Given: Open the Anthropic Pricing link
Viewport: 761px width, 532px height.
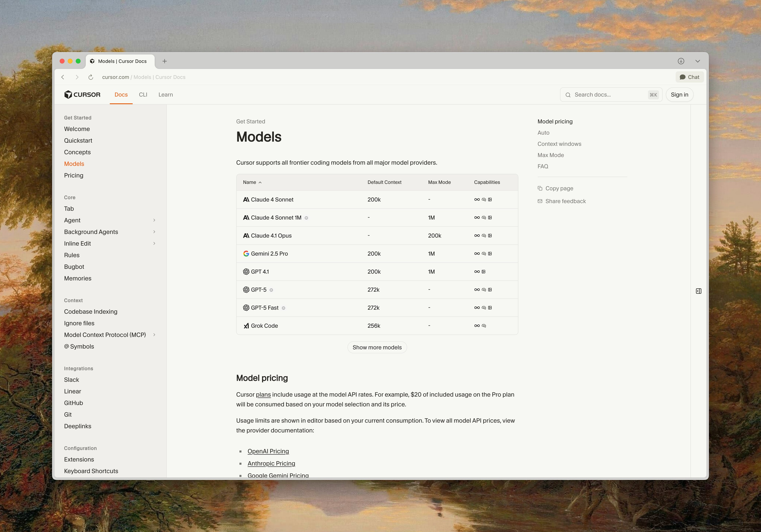Looking at the screenshot, I should tap(271, 463).
